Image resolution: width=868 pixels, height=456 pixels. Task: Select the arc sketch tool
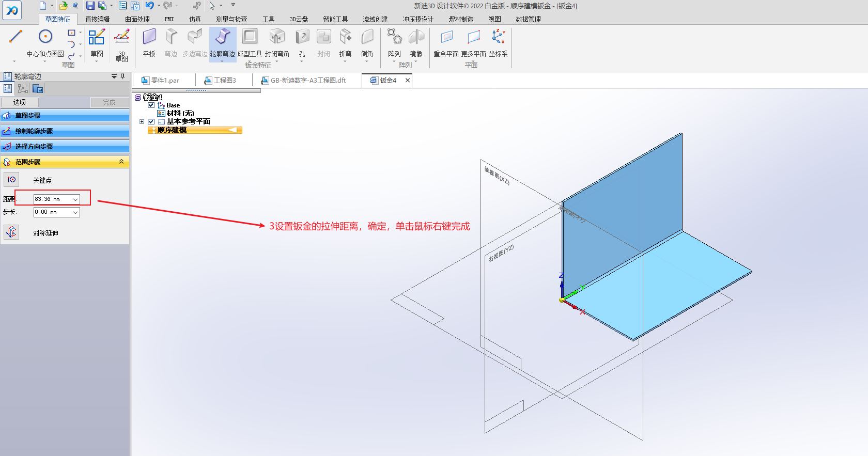pos(72,44)
